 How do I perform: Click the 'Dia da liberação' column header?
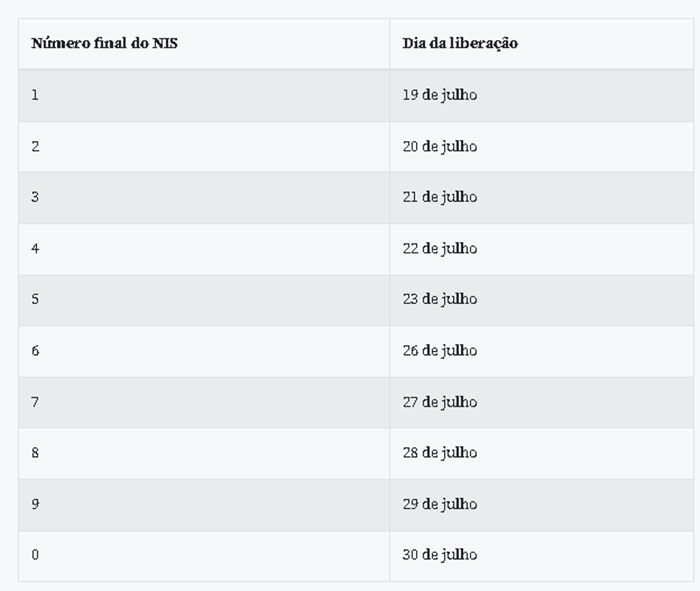[x=460, y=44]
